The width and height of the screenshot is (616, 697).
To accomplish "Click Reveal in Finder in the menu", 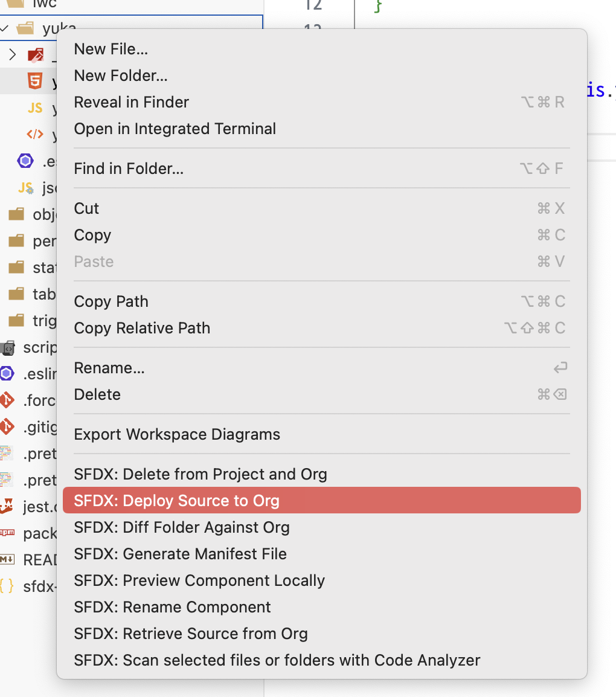I will tap(131, 102).
